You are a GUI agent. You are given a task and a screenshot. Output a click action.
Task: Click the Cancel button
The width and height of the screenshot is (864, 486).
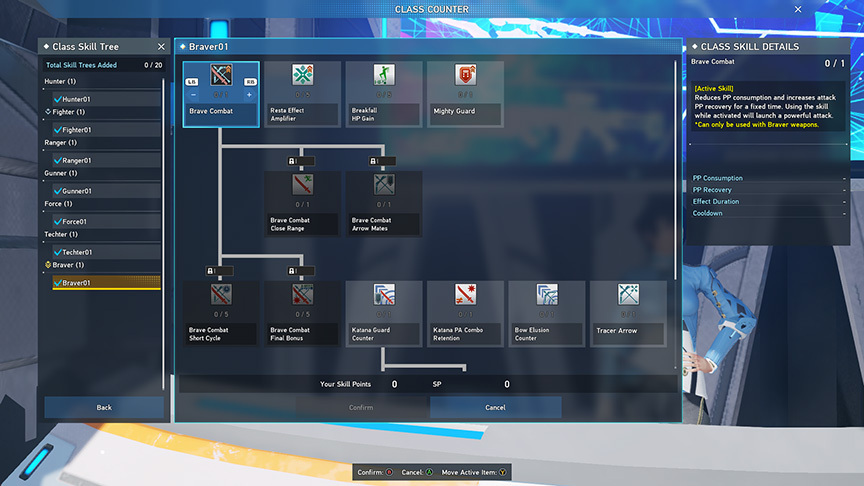click(x=495, y=407)
